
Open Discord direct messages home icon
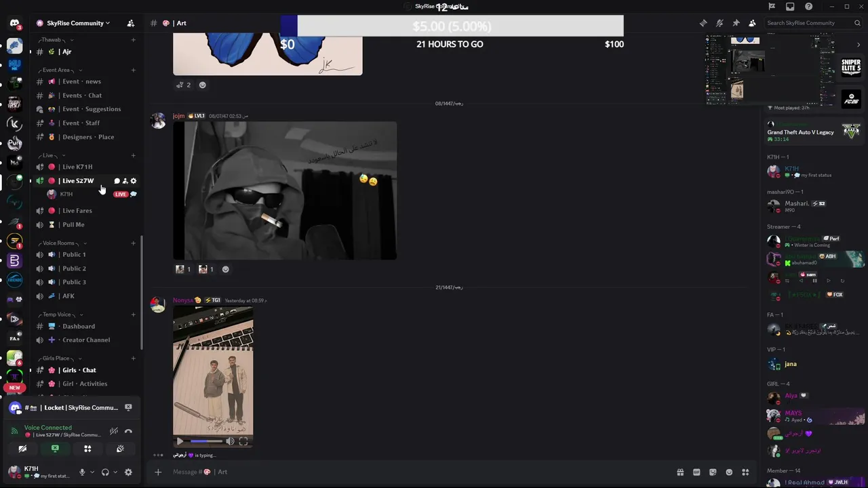click(14, 23)
